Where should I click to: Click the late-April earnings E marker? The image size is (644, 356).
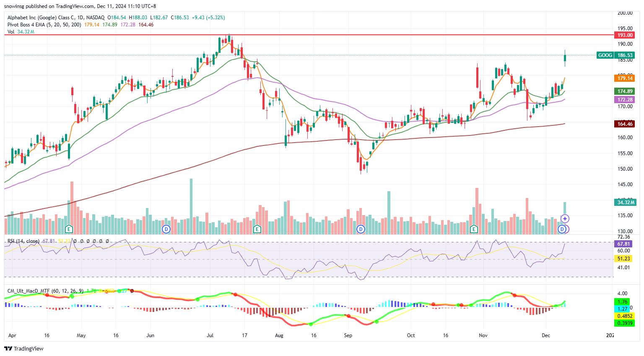[69, 229]
